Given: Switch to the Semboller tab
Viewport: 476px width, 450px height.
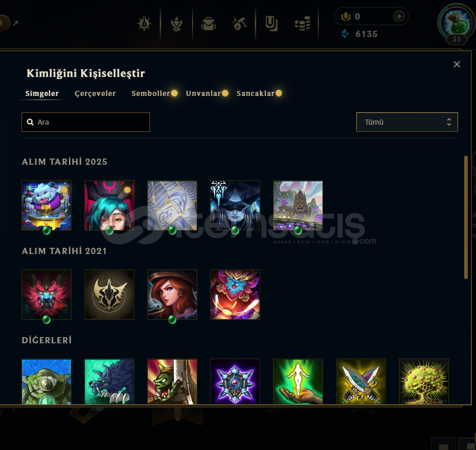Looking at the screenshot, I should click(x=150, y=93).
